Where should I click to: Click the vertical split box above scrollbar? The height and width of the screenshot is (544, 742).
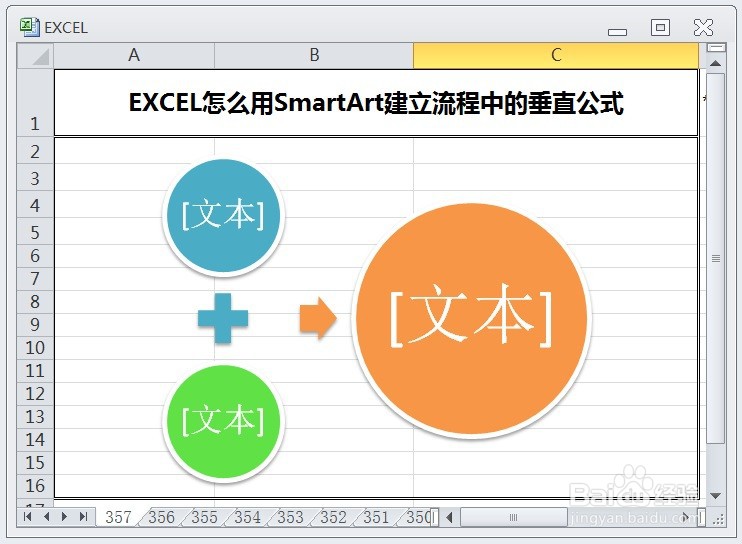tap(716, 48)
